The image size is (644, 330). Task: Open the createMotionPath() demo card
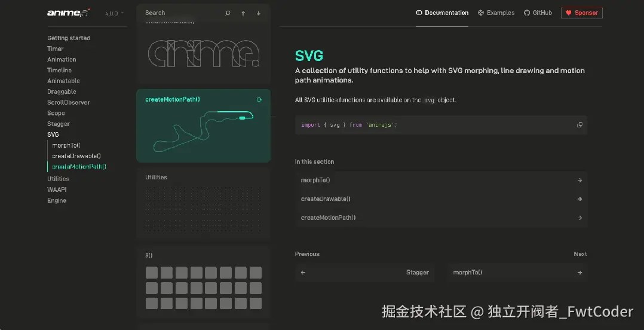tap(203, 126)
